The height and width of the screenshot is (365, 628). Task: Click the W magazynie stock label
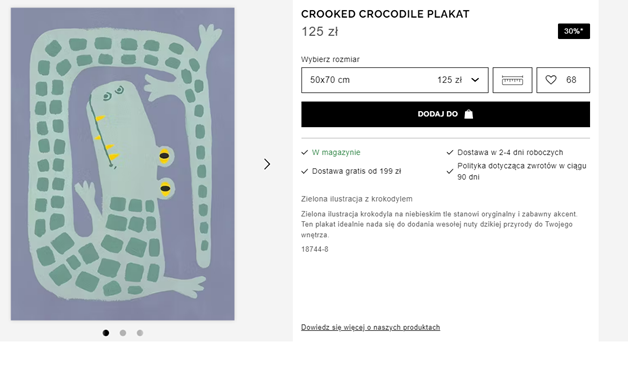tap(336, 152)
